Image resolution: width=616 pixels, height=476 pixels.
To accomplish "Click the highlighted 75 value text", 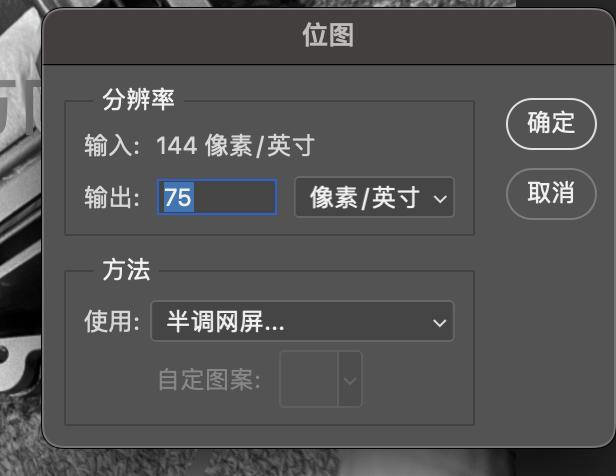I will point(178,197).
